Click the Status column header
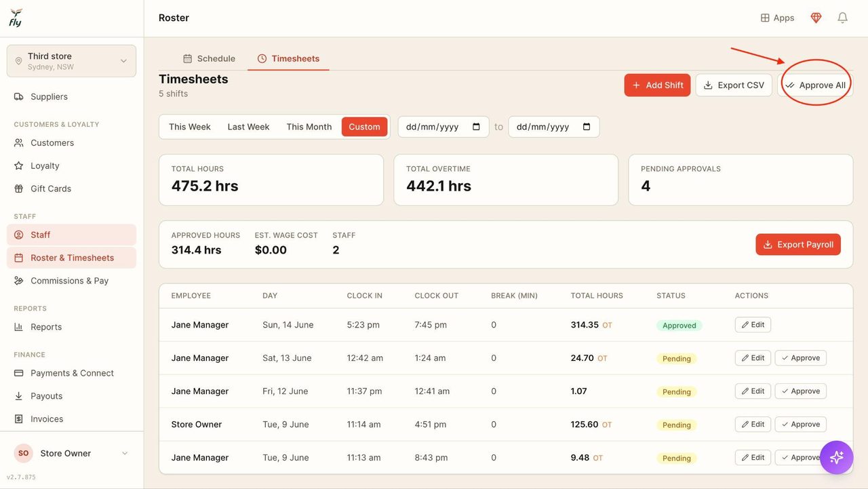This screenshot has width=868, height=489. pos(671,296)
